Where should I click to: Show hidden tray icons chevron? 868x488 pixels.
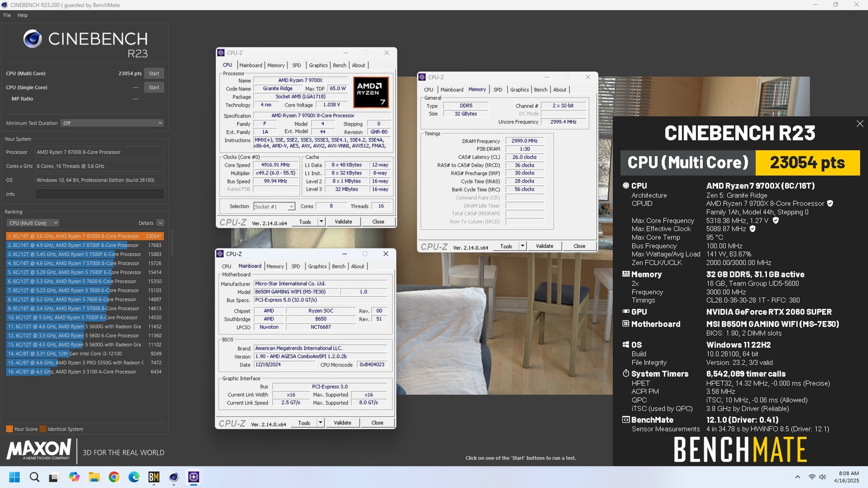[x=797, y=477]
